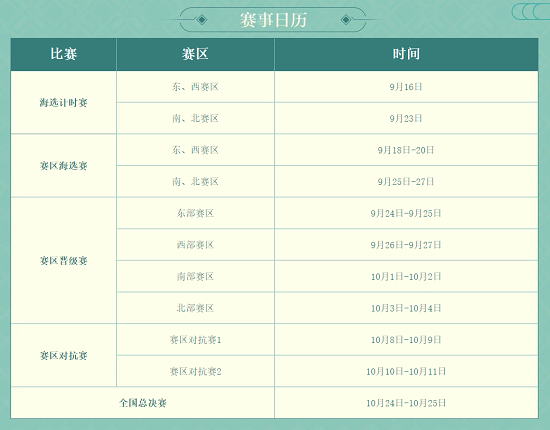Screen dimensions: 550x430
Task: Select the 10月24日-10月25日 finals date
Action: coord(406,403)
